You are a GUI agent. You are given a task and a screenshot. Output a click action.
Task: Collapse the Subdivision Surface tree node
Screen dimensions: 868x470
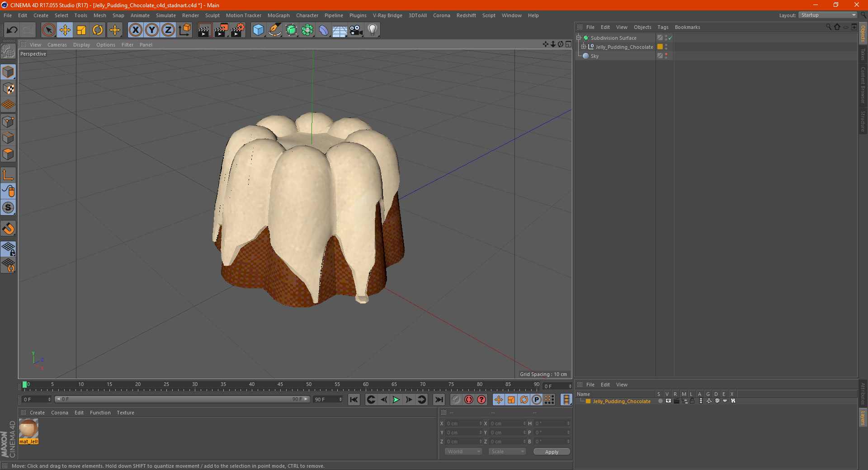click(578, 38)
